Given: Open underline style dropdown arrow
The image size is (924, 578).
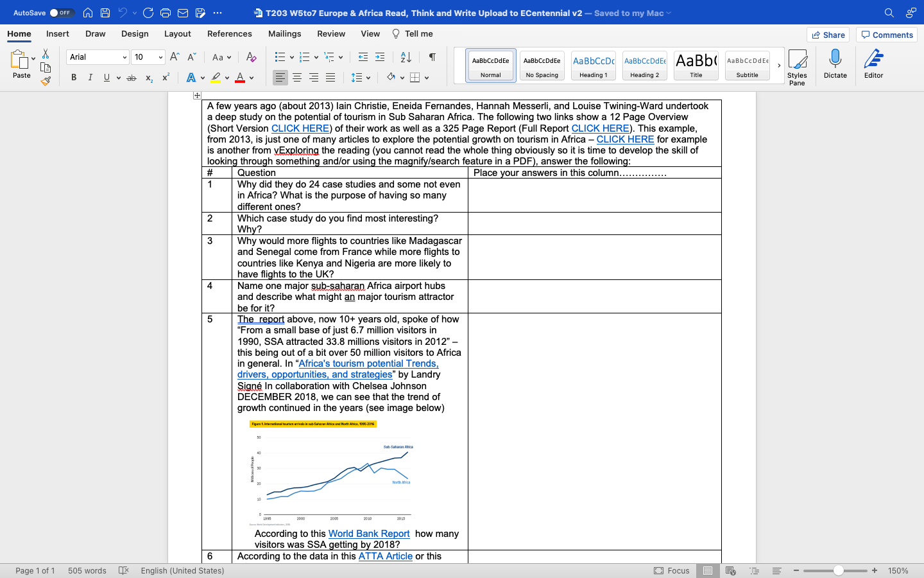Looking at the screenshot, I should pos(117,78).
